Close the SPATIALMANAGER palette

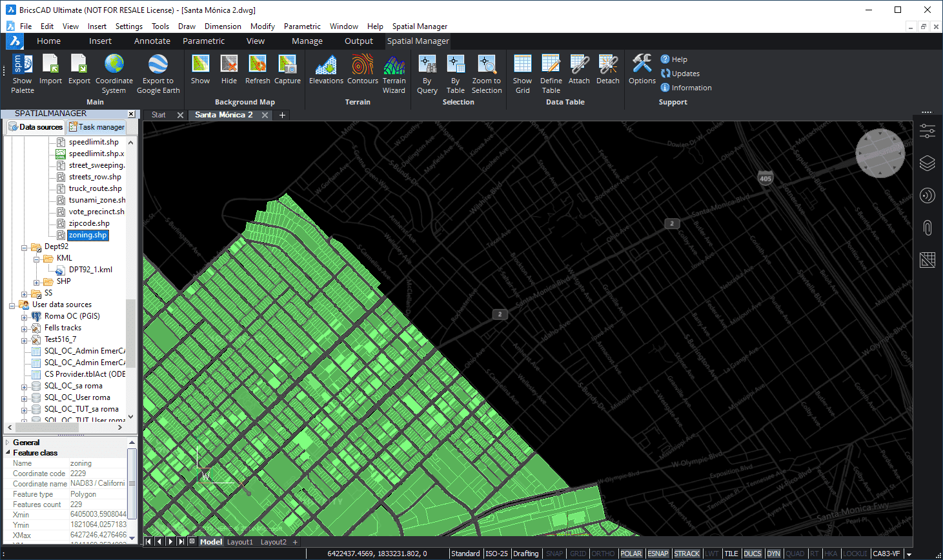point(131,114)
